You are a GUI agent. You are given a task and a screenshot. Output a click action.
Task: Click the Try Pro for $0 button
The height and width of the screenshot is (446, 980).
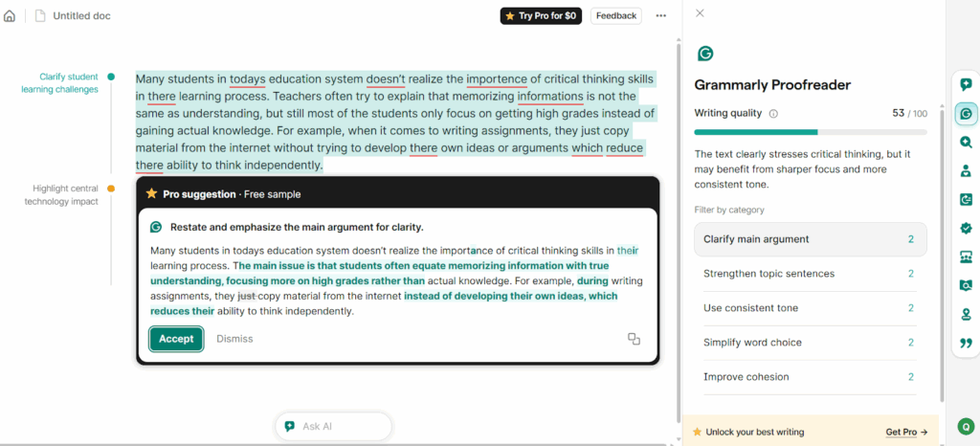pos(541,16)
